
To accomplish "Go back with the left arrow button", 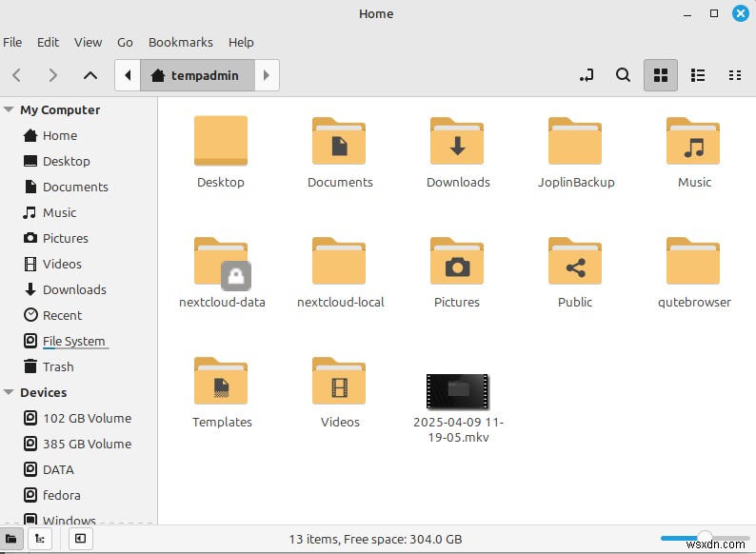I will (17, 75).
